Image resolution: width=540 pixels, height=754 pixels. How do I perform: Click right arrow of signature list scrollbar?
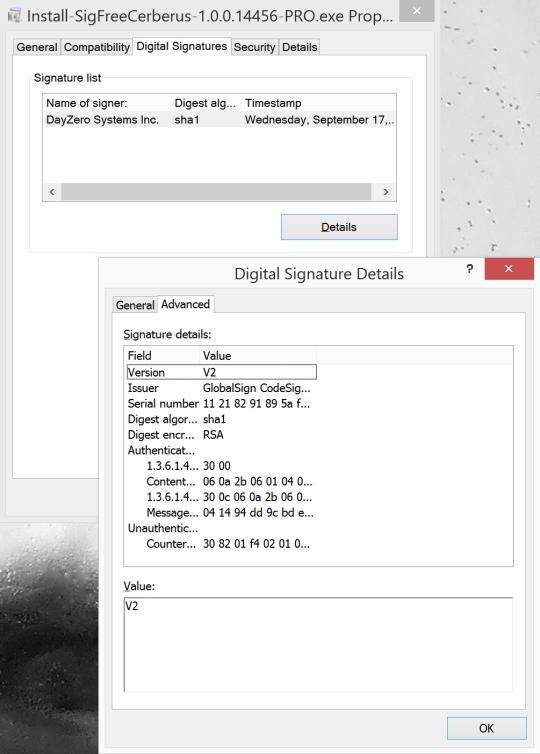[386, 192]
